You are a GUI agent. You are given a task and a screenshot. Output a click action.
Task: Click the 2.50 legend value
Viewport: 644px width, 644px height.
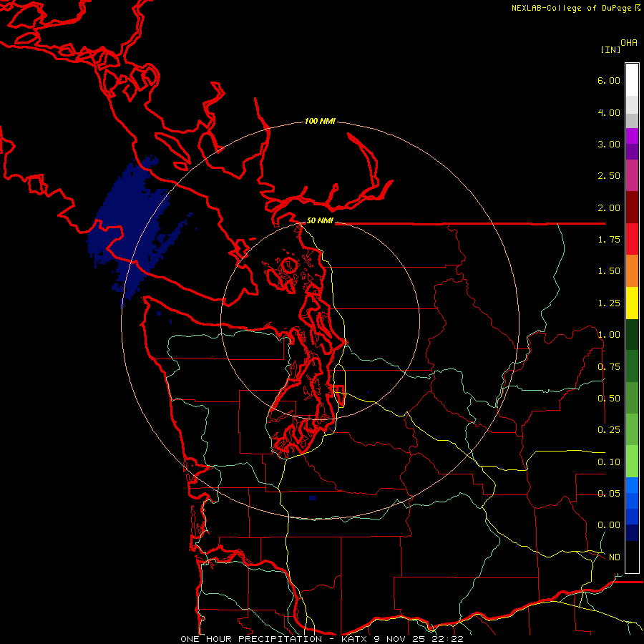(x=609, y=176)
